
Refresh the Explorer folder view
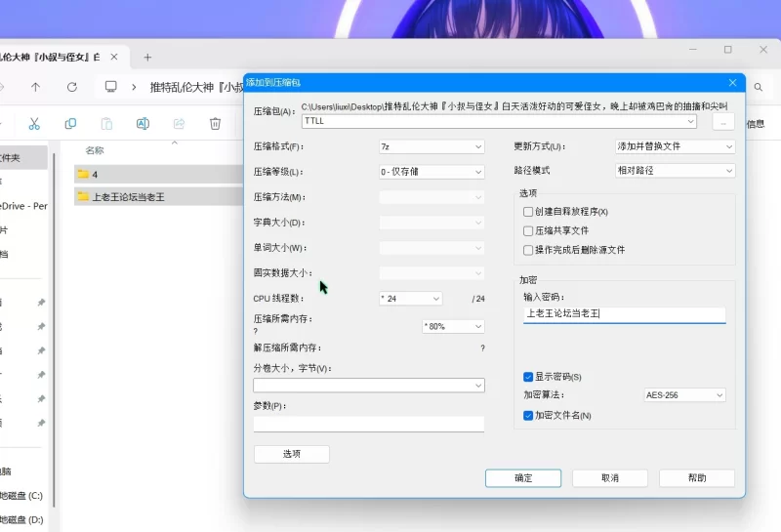pyautogui.click(x=72, y=87)
